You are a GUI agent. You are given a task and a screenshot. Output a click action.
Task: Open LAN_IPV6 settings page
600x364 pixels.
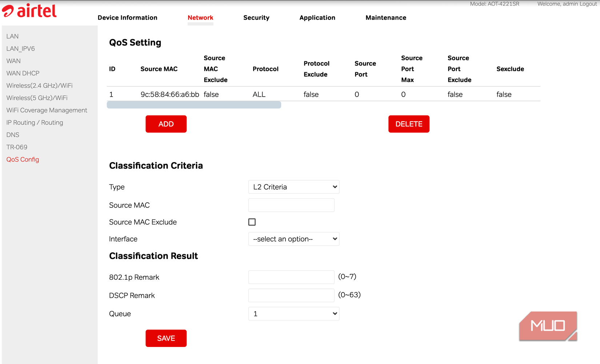[x=21, y=49]
